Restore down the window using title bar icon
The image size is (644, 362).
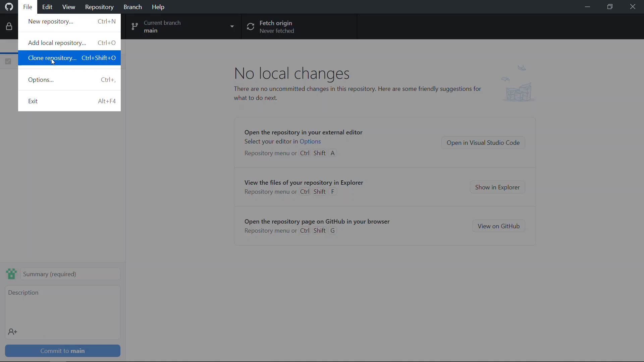pos(610,7)
